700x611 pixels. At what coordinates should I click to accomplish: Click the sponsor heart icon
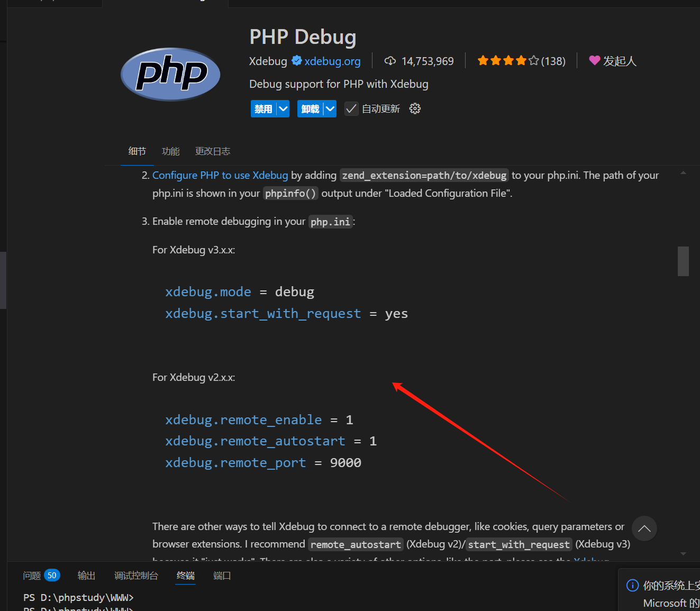click(595, 61)
